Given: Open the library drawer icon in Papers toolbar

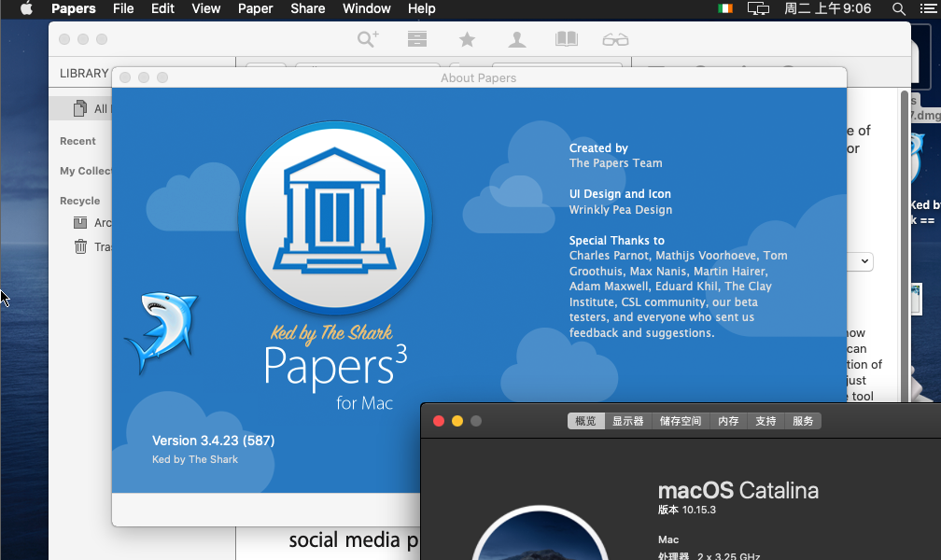Looking at the screenshot, I should pyautogui.click(x=417, y=39).
